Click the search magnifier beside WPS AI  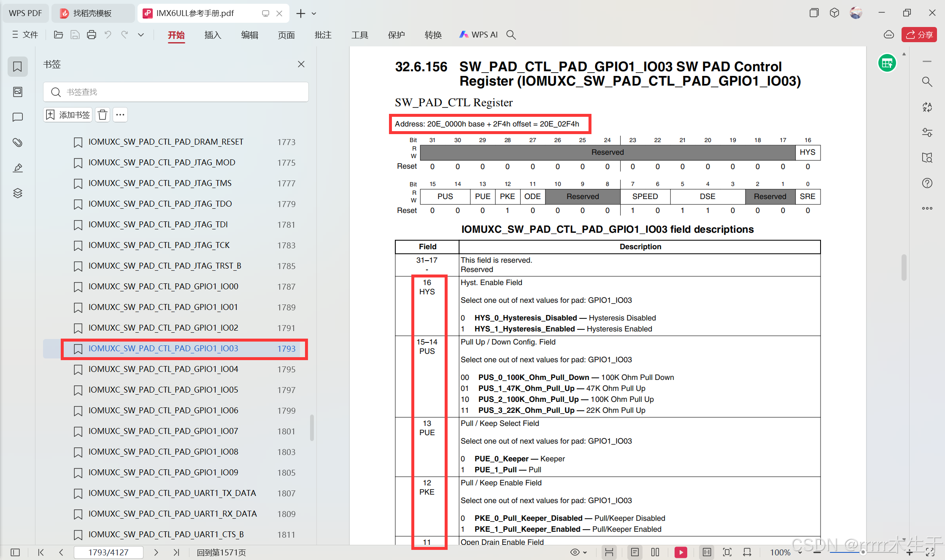(x=511, y=35)
